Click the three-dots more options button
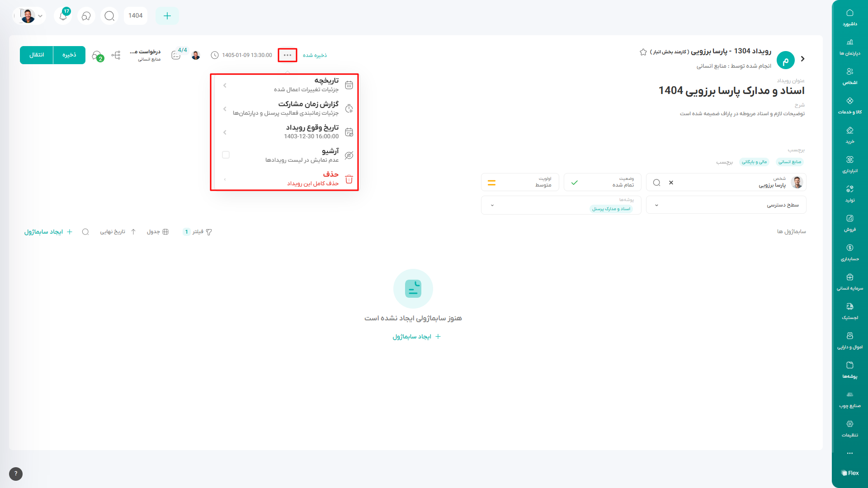The image size is (868, 488). tap(288, 55)
